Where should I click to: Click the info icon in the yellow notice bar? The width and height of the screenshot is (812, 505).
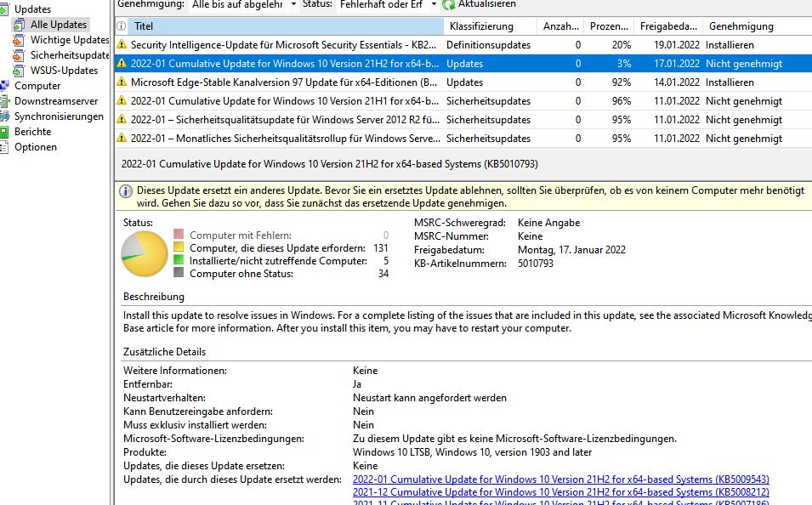click(x=126, y=191)
